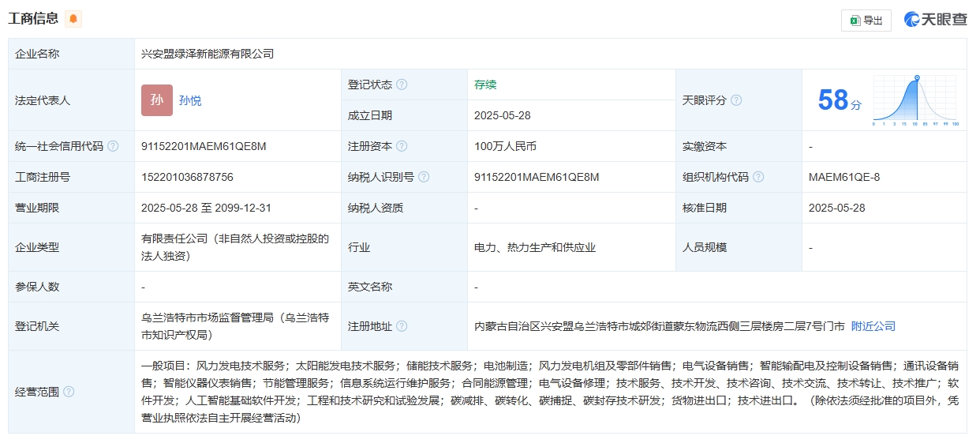Click registration number 152201036878756

click(x=187, y=177)
